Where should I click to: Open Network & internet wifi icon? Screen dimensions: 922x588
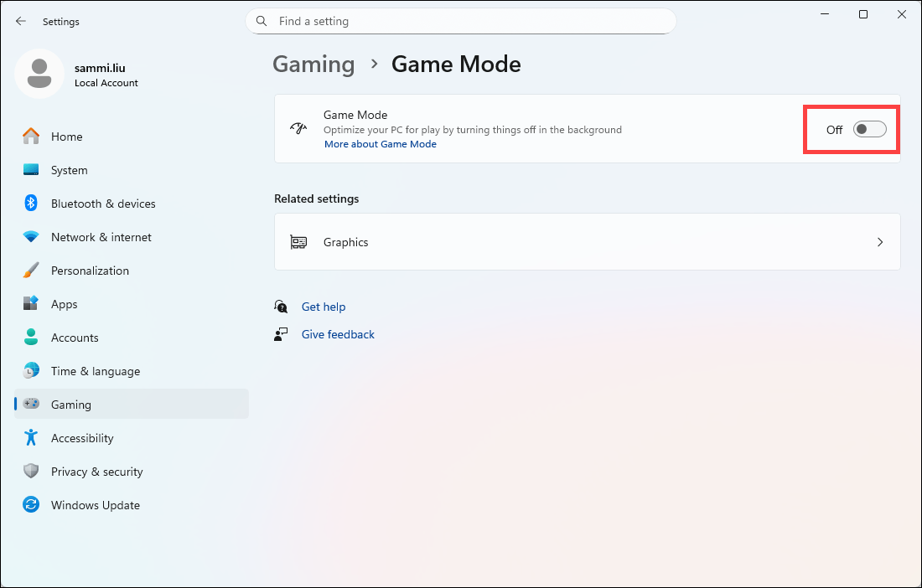(31, 237)
